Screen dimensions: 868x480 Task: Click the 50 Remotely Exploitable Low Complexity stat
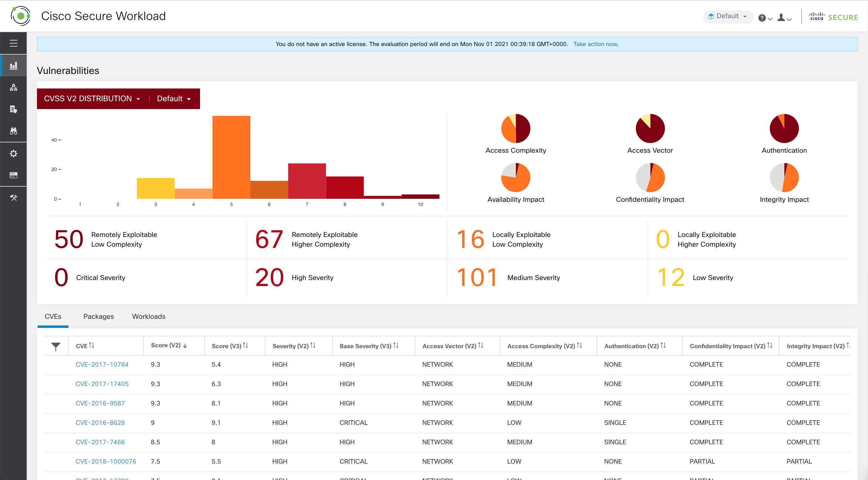point(105,239)
